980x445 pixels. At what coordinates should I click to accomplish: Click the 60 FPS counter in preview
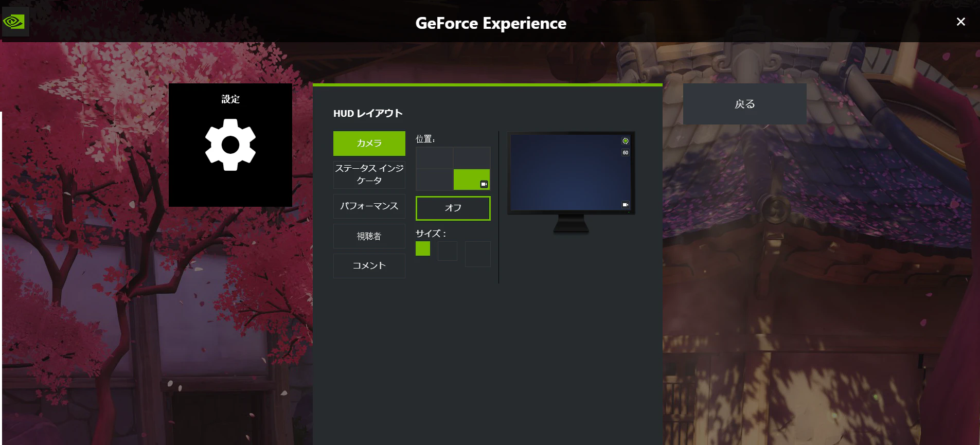pos(626,153)
